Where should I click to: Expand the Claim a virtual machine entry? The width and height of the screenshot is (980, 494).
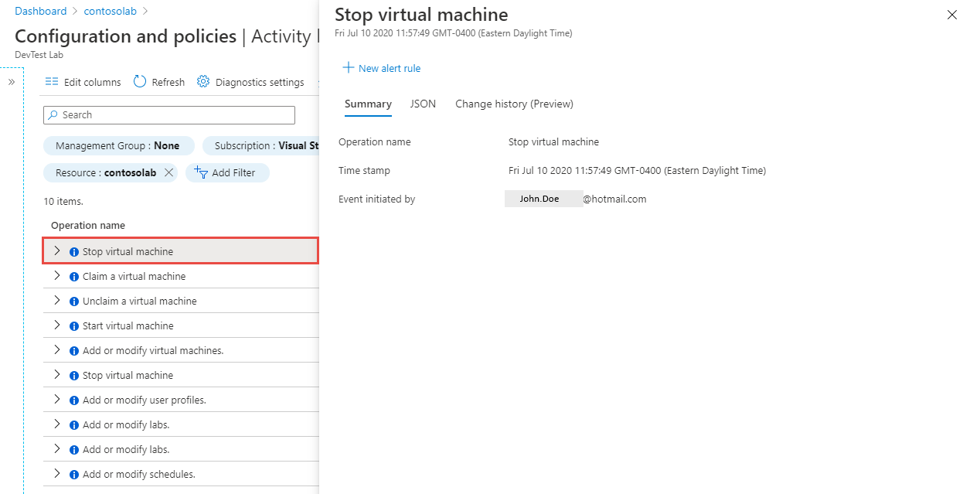(56, 275)
